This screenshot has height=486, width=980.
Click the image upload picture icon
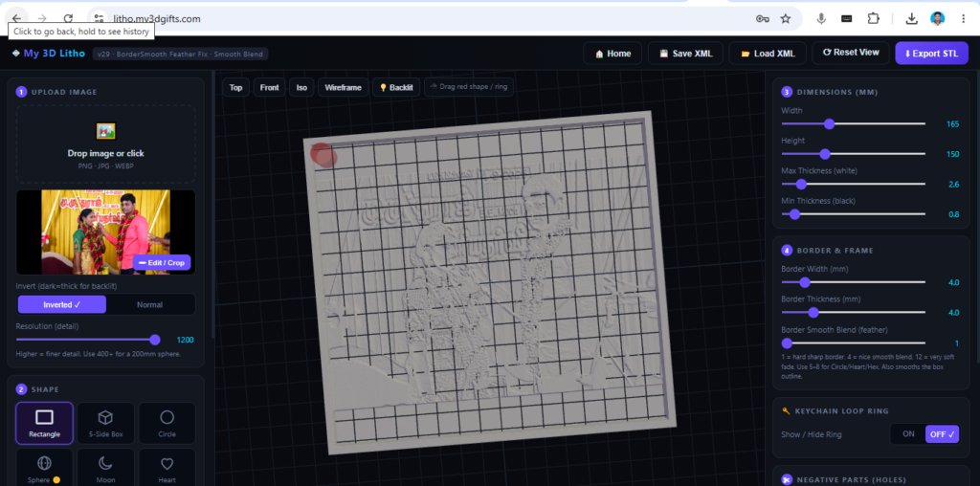click(x=105, y=131)
